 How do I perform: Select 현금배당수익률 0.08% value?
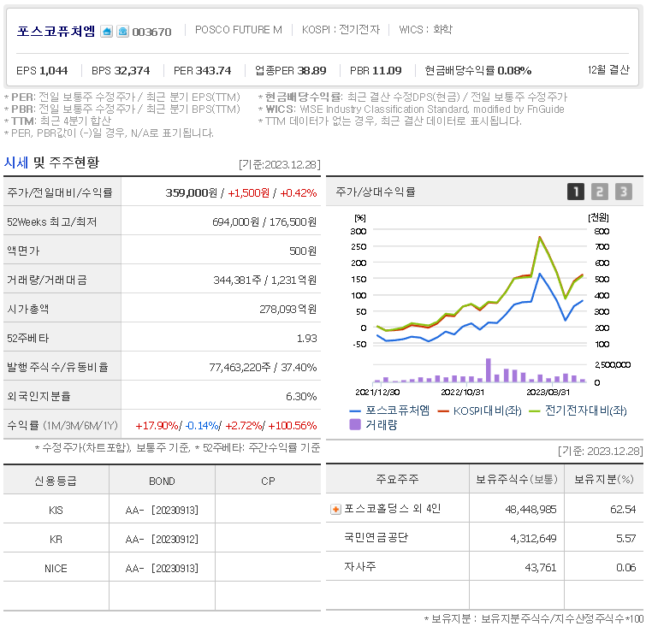(x=477, y=71)
